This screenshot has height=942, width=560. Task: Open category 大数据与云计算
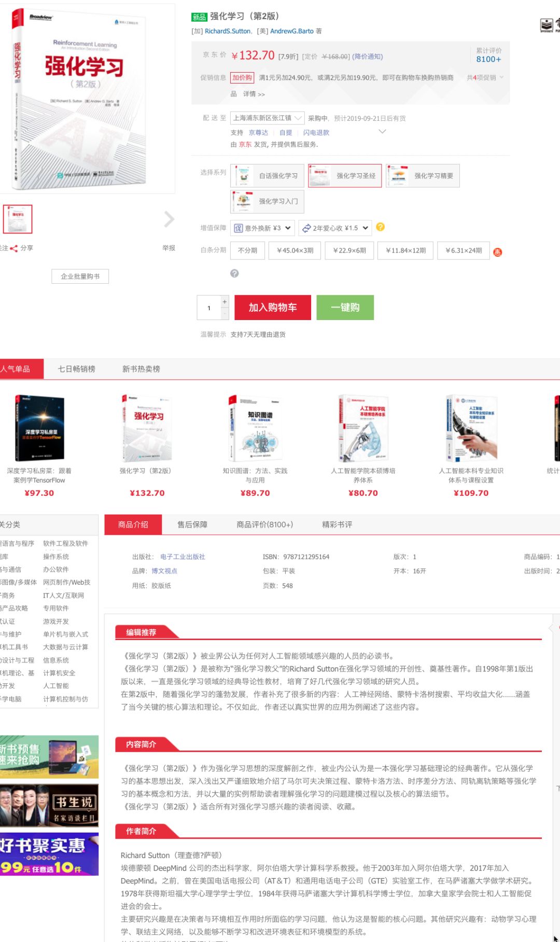65,647
